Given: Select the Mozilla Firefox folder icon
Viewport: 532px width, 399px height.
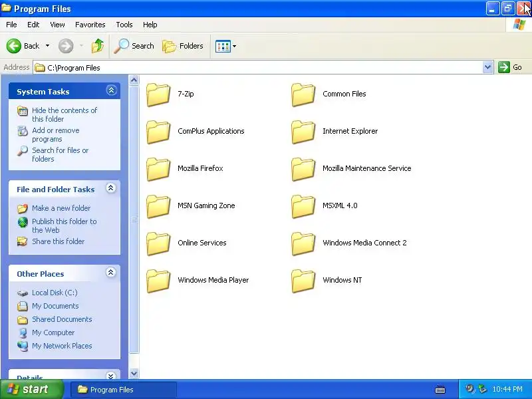Looking at the screenshot, I should tap(158, 170).
